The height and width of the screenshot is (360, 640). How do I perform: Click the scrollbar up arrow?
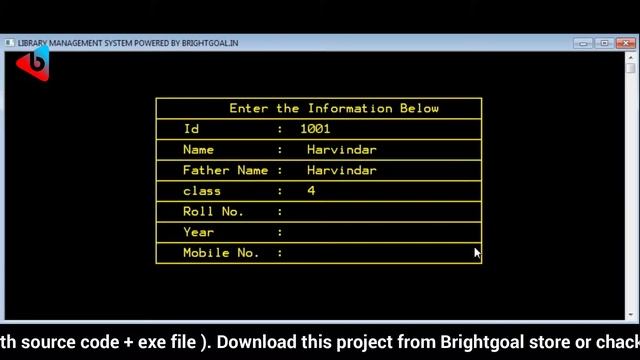[x=631, y=58]
